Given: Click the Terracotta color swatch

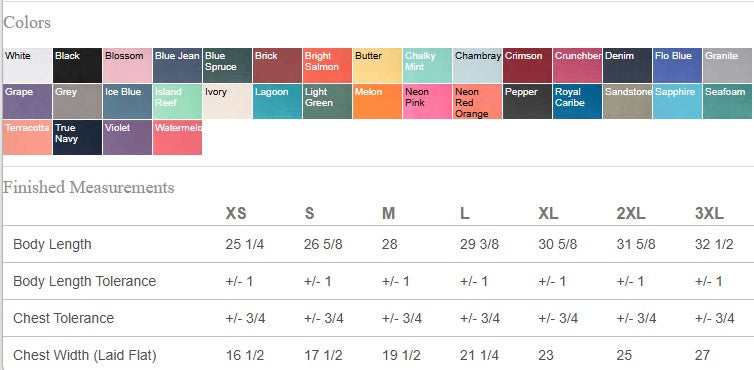Looking at the screenshot, I should pyautogui.click(x=27, y=138).
